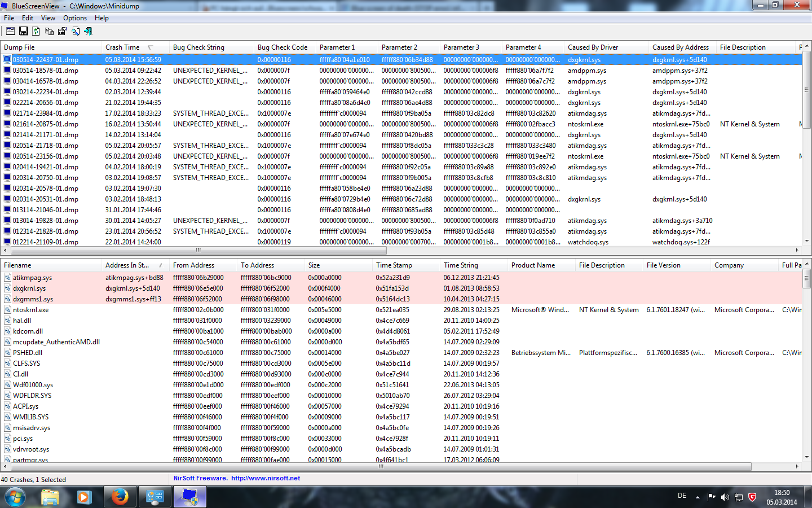The height and width of the screenshot is (508, 812).
Task: Click the G Data shield tray icon
Action: click(752, 497)
